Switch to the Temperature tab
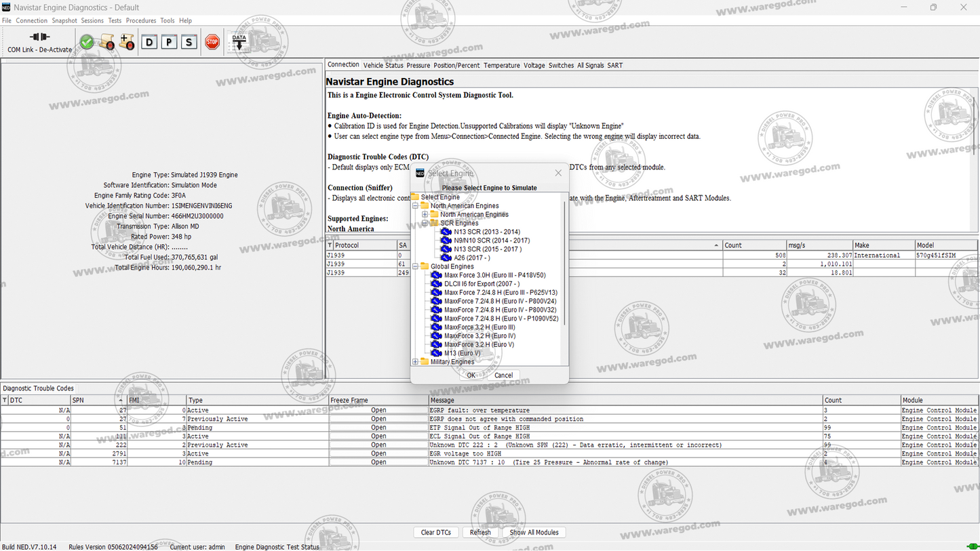The width and height of the screenshot is (980, 551). [x=502, y=66]
